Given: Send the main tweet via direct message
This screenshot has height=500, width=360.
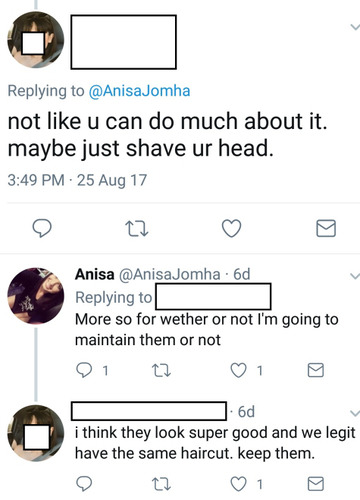Looking at the screenshot, I should pyautogui.click(x=326, y=228).
